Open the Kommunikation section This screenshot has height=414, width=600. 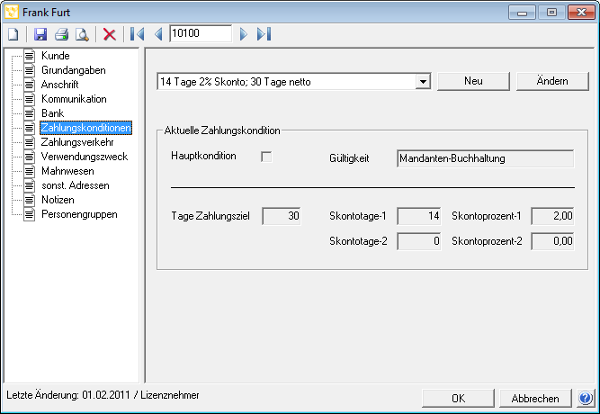(x=74, y=99)
